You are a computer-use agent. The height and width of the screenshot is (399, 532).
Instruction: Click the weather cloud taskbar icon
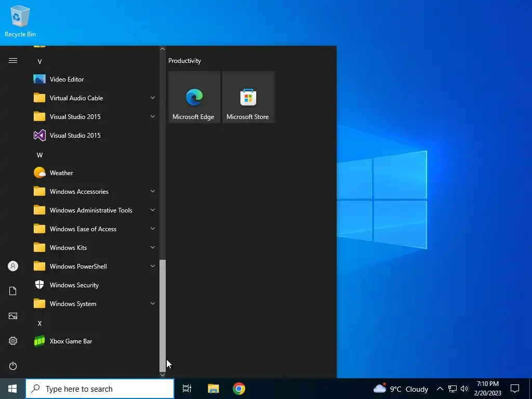[x=380, y=388]
